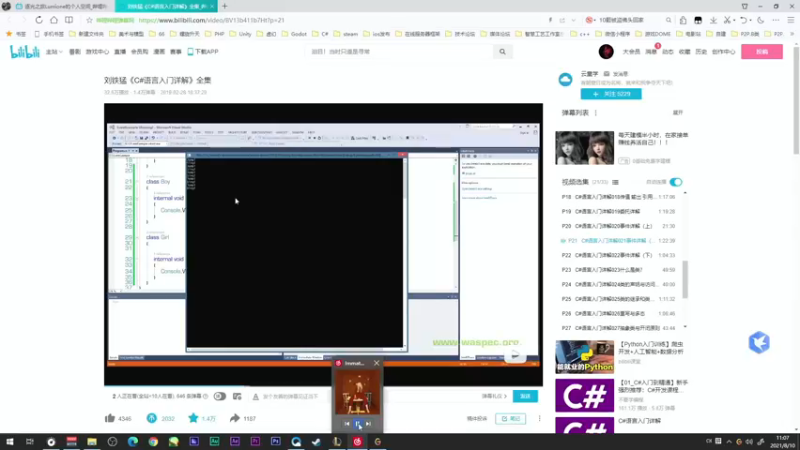Open the Unity bookmark folder
Viewport: 800px width, 450px height.
pyautogui.click(x=240, y=34)
